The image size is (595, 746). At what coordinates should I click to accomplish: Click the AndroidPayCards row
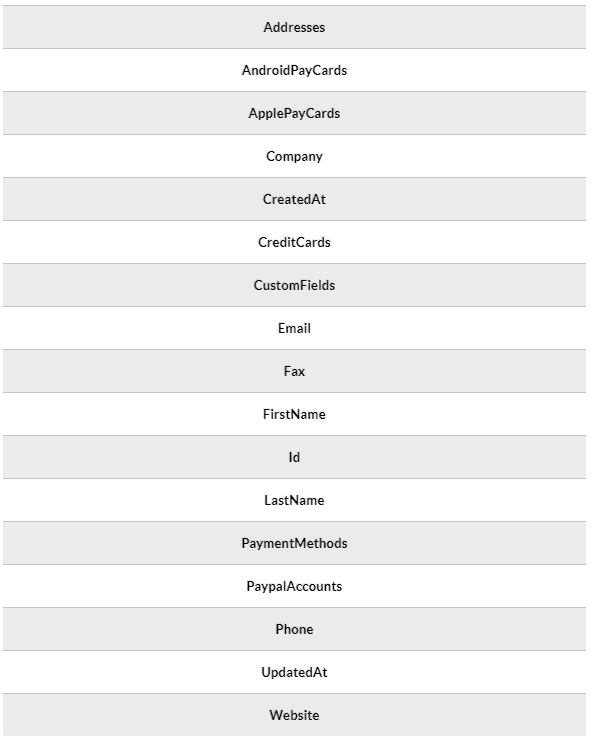pos(294,70)
